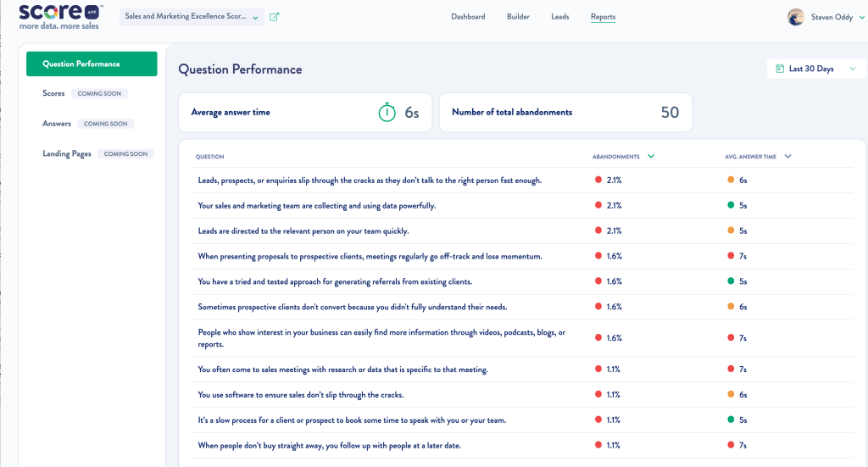868x467 pixels.
Task: Click orange answer-time dot in 'You use software' row
Action: (731, 394)
